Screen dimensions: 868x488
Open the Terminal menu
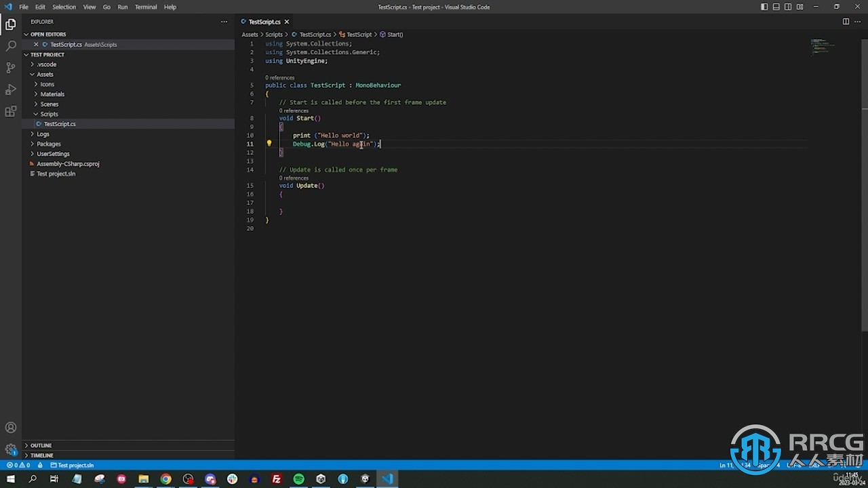tap(146, 7)
